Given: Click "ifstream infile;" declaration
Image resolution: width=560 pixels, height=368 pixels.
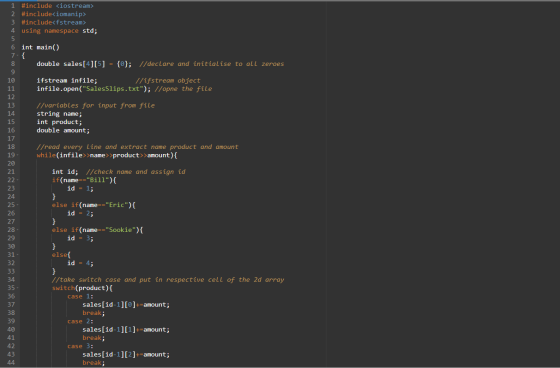Looking at the screenshot, I should pyautogui.click(x=67, y=80).
